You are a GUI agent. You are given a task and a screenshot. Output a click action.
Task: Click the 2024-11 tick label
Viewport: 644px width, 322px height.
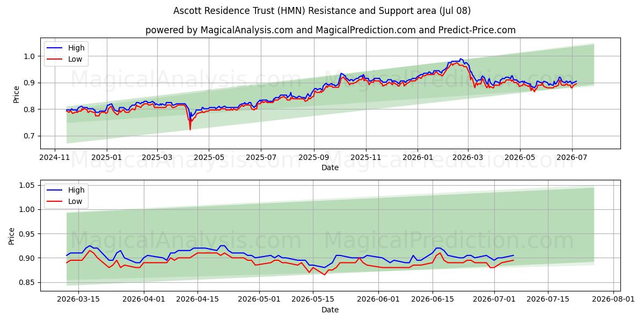click(55, 157)
